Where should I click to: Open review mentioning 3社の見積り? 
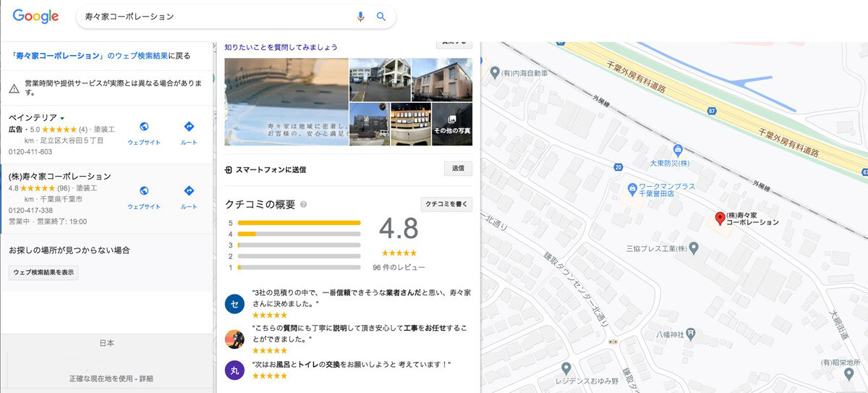[x=361, y=297]
